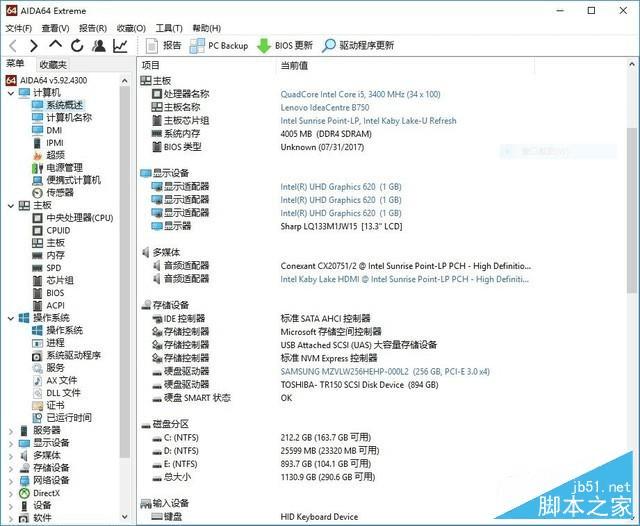
Task: Click the tree panel scroll-up arrow
Action: pos(125,81)
